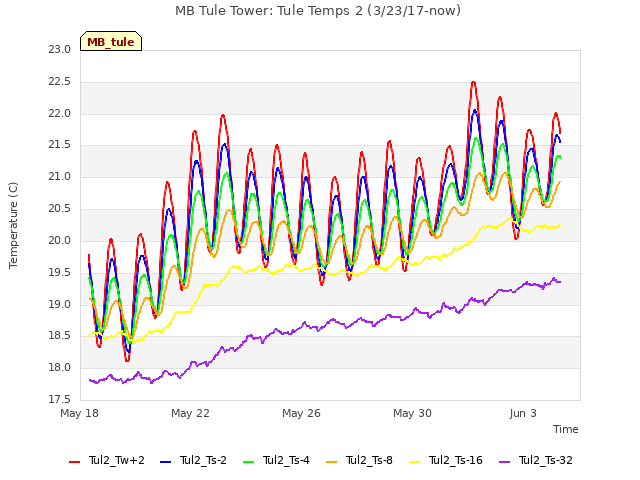Click the 20.5 y-axis tick label

pos(60,209)
